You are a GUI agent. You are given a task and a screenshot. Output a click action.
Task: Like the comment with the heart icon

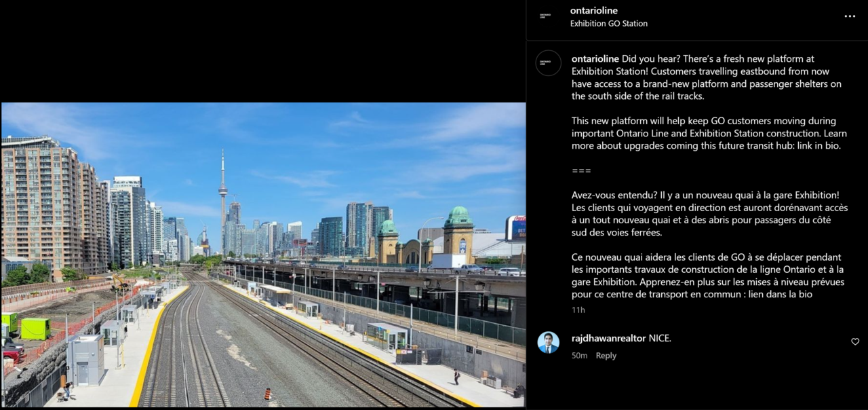click(x=855, y=341)
